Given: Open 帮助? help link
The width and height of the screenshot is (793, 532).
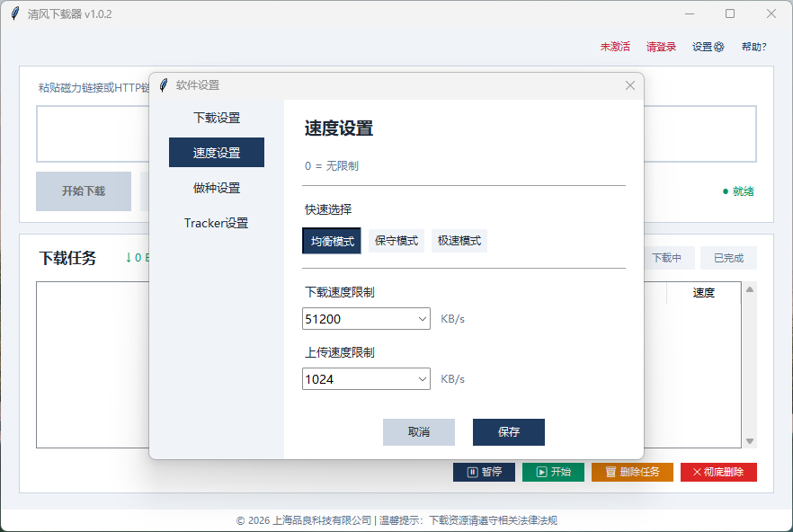Looking at the screenshot, I should 754,47.
